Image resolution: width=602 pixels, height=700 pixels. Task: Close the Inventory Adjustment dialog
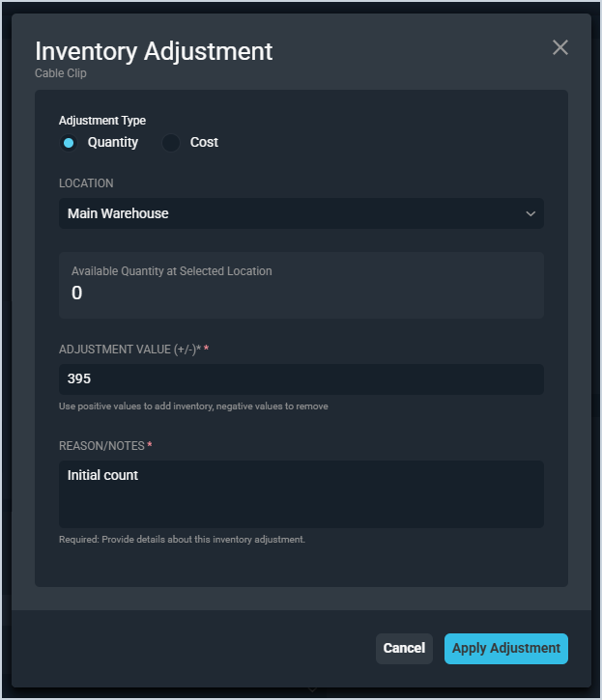coord(560,48)
